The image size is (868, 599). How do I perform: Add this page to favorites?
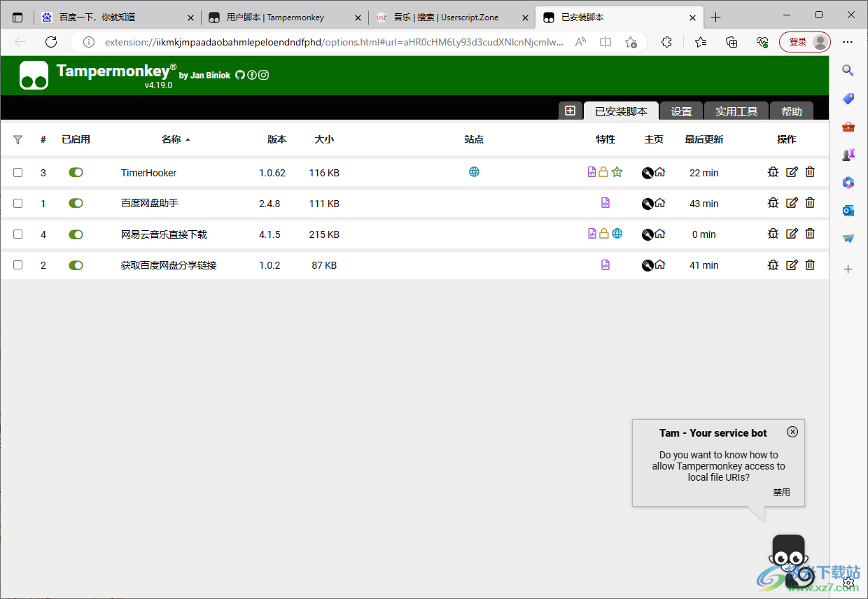pos(631,42)
